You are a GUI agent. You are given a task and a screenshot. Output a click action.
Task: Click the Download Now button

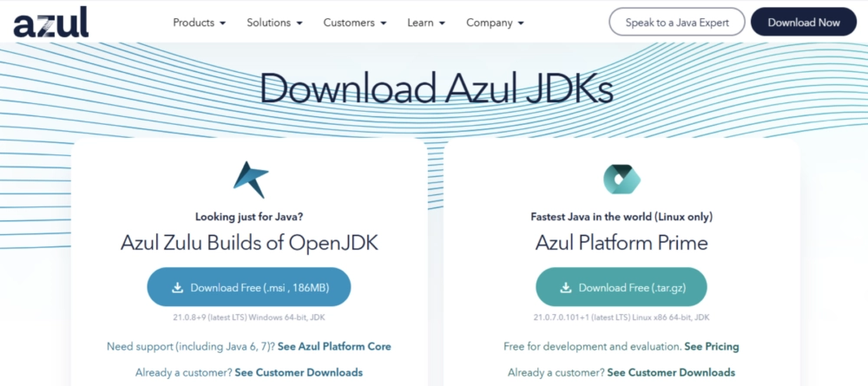point(804,23)
